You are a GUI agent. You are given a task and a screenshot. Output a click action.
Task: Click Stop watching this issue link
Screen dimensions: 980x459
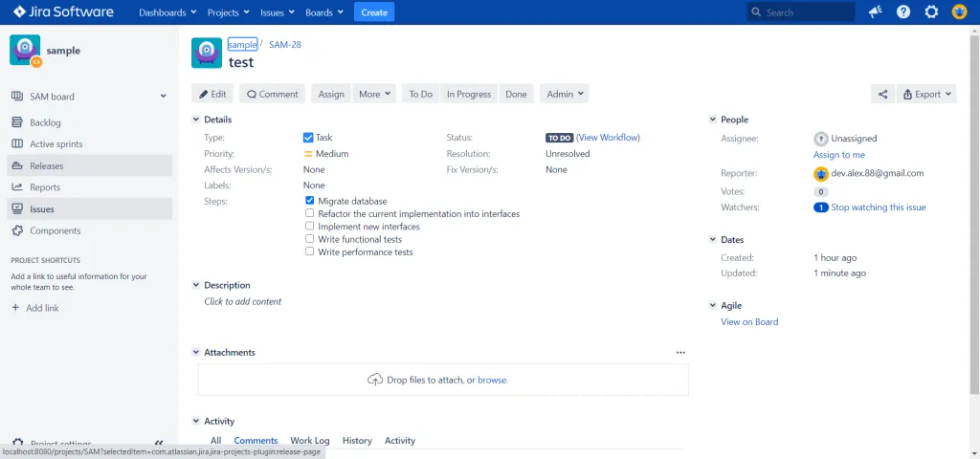click(x=879, y=208)
